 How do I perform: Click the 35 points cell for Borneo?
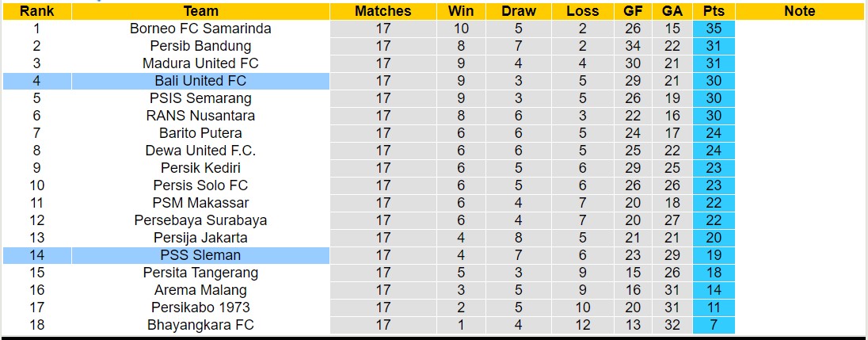tap(713, 29)
